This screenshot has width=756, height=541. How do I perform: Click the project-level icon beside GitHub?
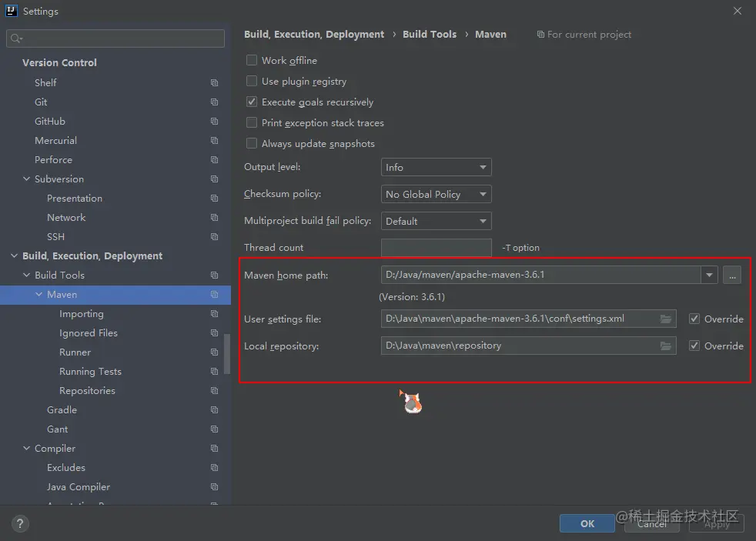215,122
